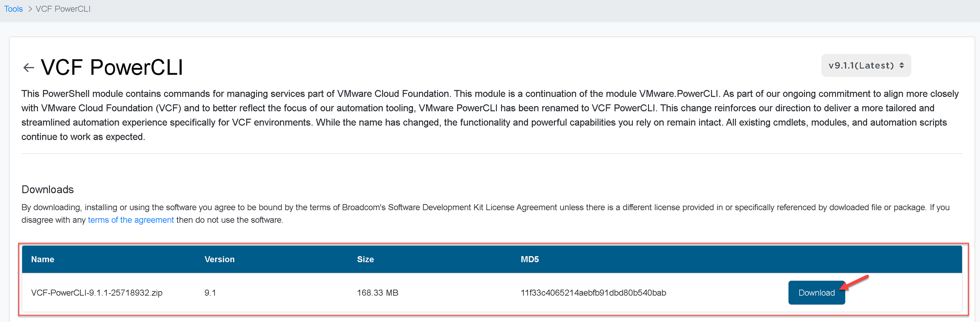Go back using the arrow beside VCF PowerCLI
This screenshot has height=322, width=980.
[x=29, y=68]
